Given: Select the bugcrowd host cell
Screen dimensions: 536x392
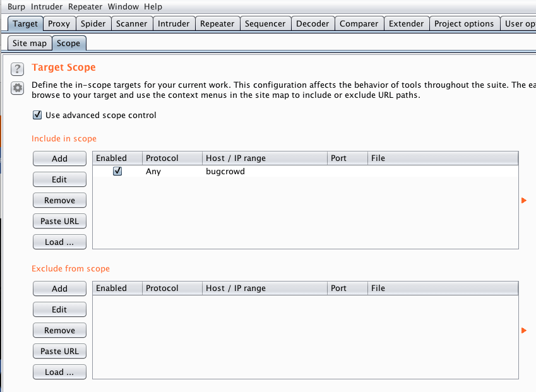Looking at the screenshot, I should pos(265,171).
